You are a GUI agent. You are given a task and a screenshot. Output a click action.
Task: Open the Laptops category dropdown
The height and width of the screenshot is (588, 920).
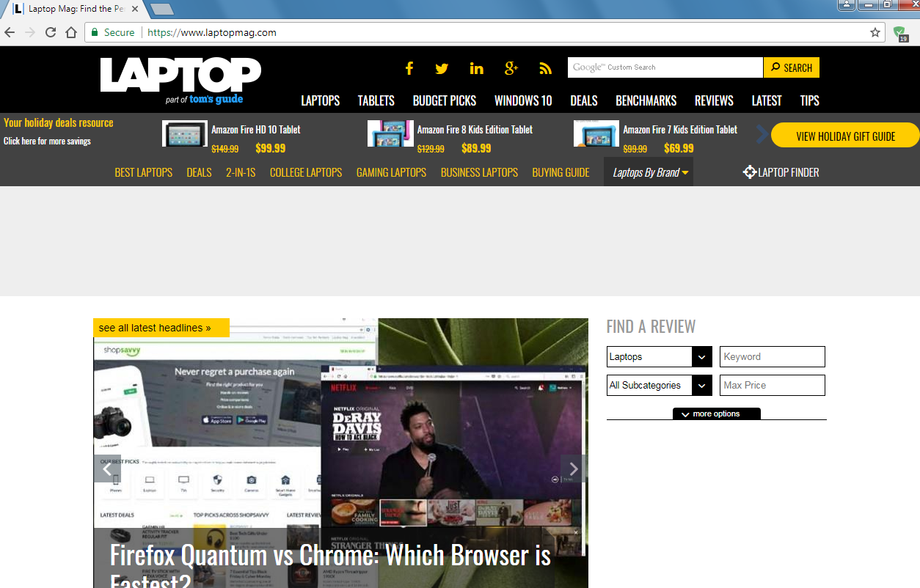click(660, 357)
